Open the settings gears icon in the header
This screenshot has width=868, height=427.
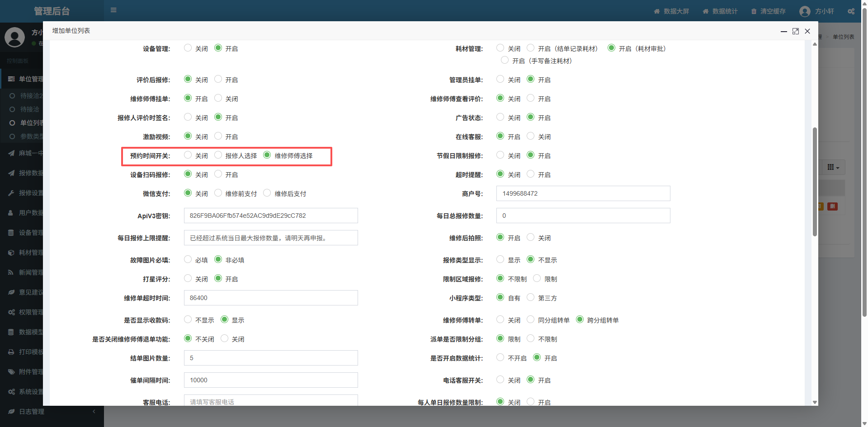click(x=851, y=11)
